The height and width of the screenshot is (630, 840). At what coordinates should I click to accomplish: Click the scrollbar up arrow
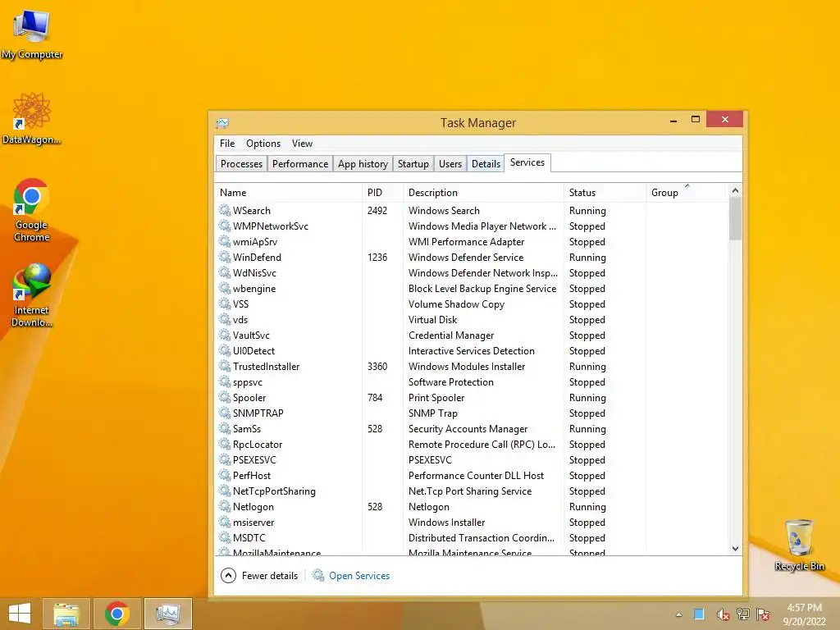click(x=735, y=190)
